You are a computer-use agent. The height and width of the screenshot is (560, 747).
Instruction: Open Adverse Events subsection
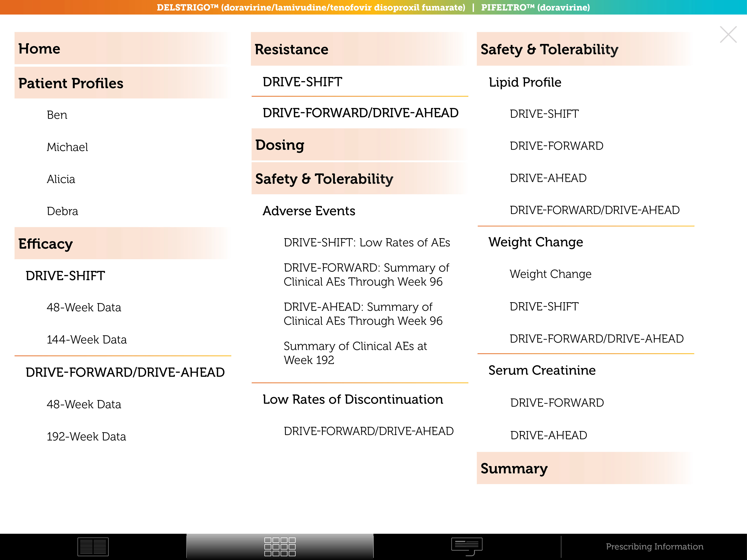pos(309,211)
